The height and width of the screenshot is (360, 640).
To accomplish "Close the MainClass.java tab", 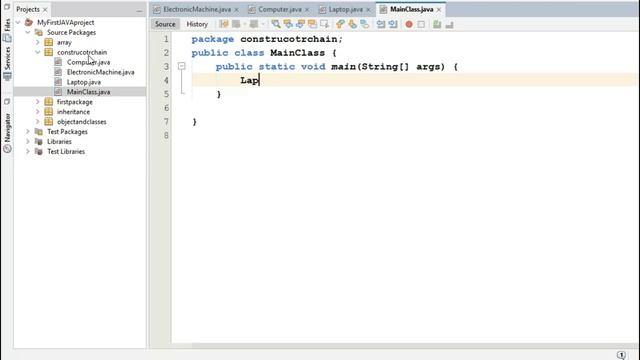I will tap(439, 10).
